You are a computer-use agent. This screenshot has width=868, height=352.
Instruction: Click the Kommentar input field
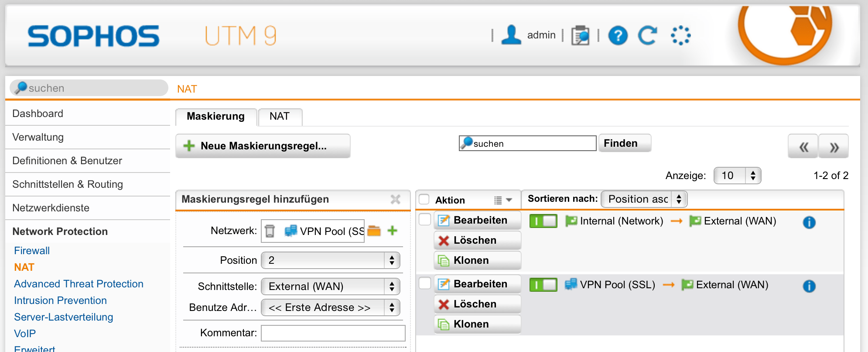point(333,333)
